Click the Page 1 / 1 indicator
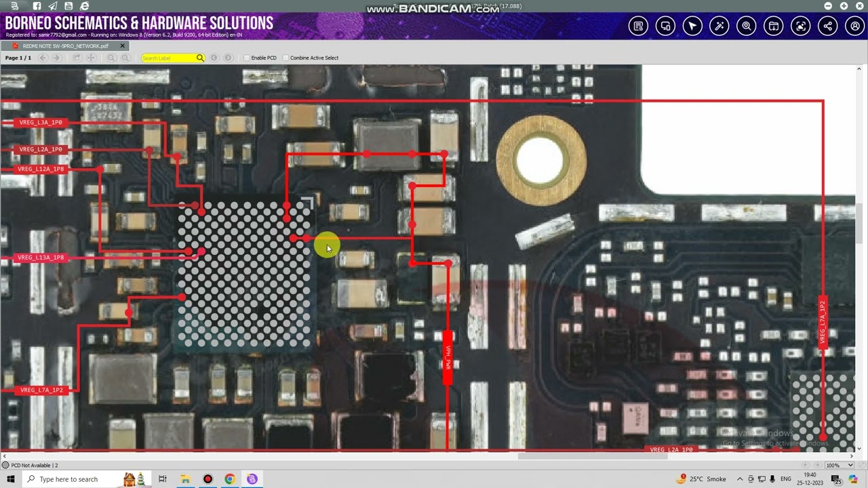 tap(18, 58)
